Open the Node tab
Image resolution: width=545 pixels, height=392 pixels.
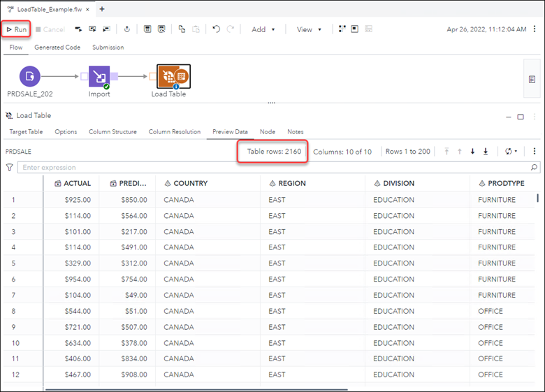click(x=268, y=131)
